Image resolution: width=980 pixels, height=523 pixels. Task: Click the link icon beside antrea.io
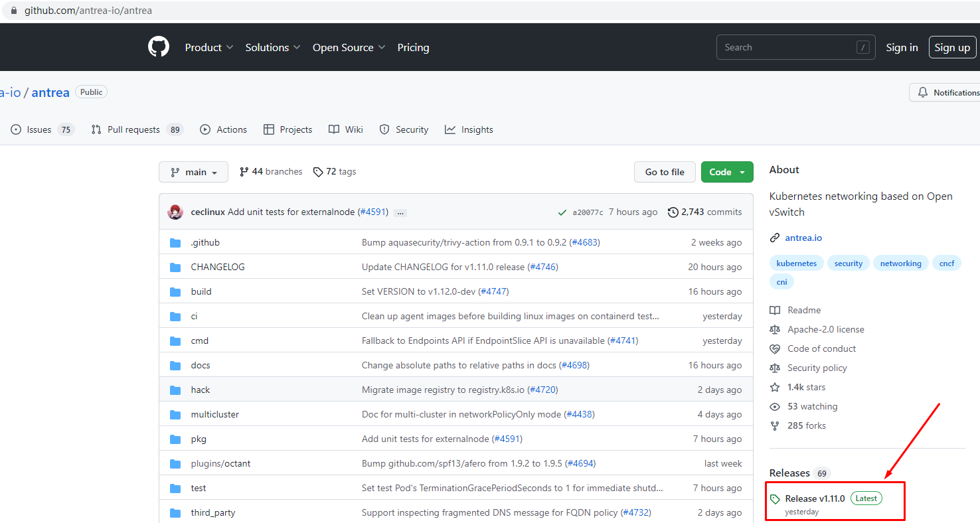pos(775,238)
